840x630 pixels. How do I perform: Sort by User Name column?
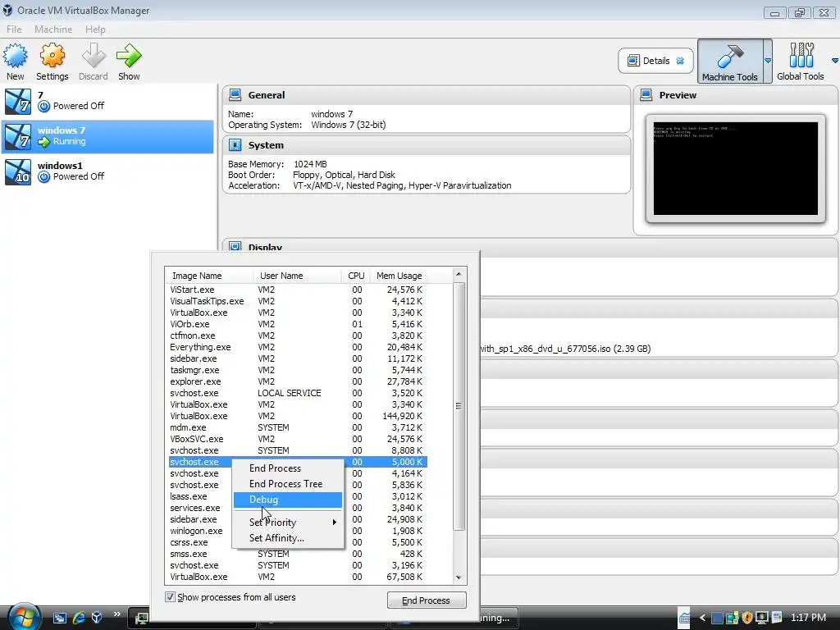click(297, 276)
